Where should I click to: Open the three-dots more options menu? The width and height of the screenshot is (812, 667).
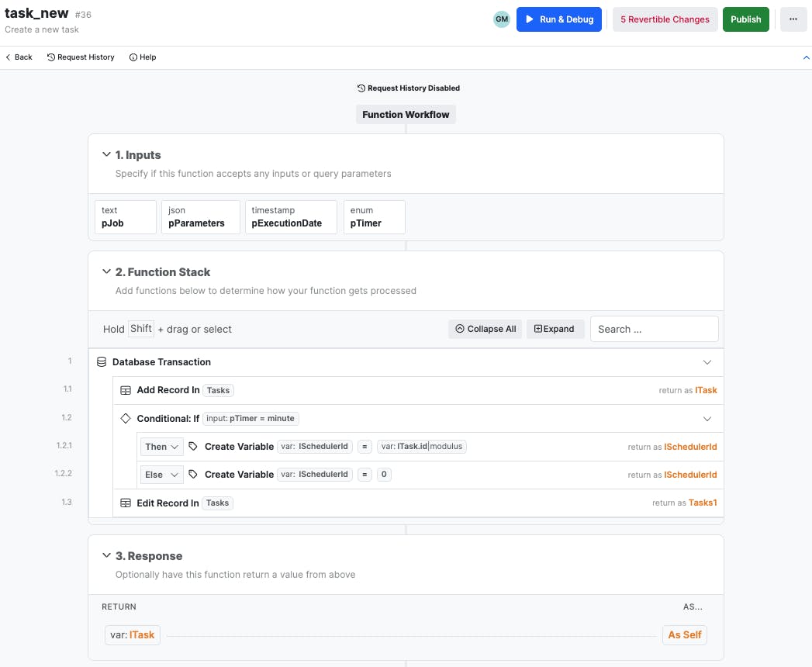793,19
